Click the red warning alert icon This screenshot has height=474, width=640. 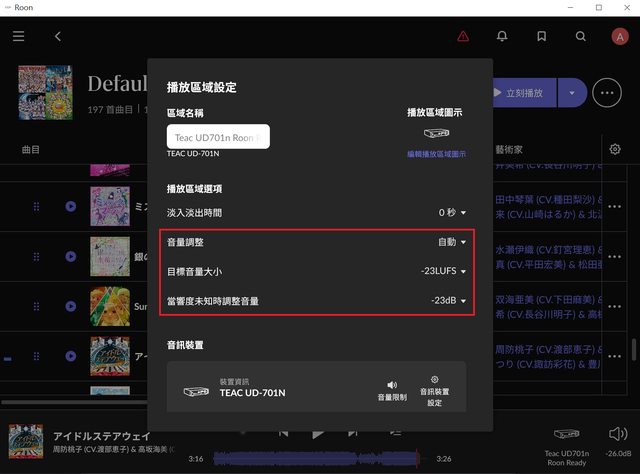click(x=463, y=36)
